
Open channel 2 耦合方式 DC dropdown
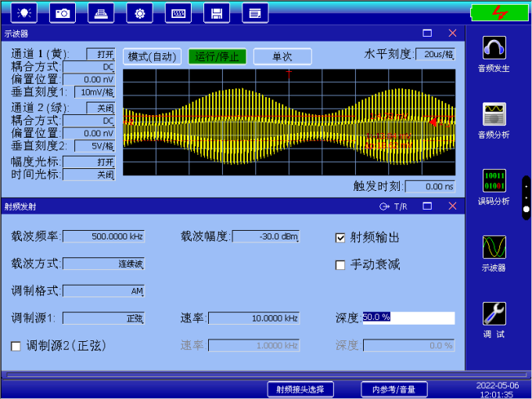[x=89, y=120]
